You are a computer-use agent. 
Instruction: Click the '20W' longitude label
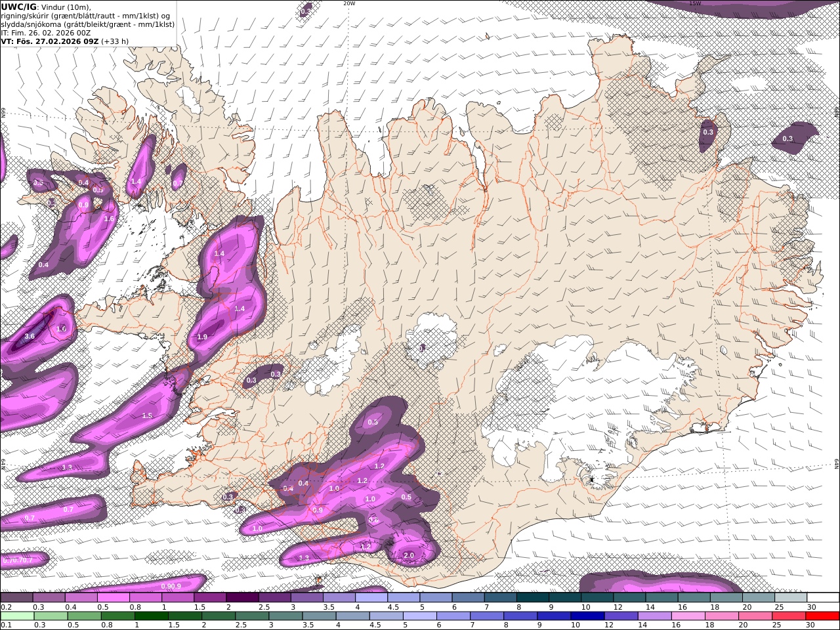click(x=349, y=3)
